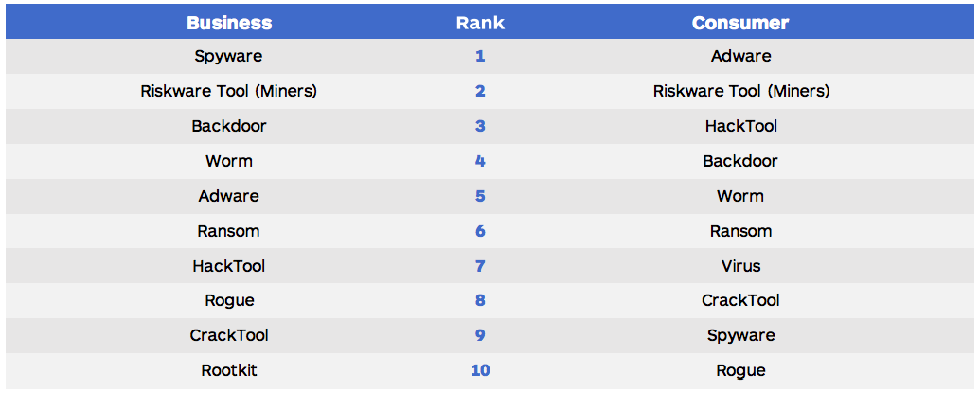This screenshot has width=980, height=393.
Task: Click HackTool in the Business column
Action: 228,266
